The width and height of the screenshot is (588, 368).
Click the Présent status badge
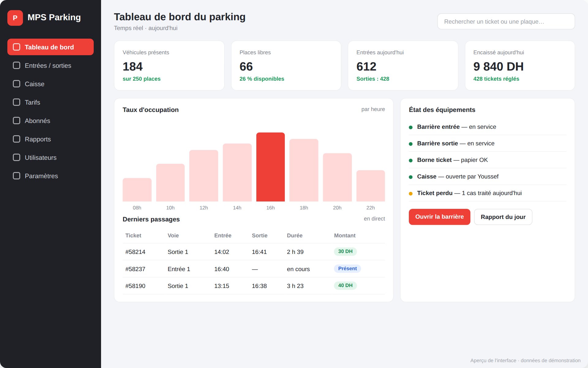tap(347, 269)
